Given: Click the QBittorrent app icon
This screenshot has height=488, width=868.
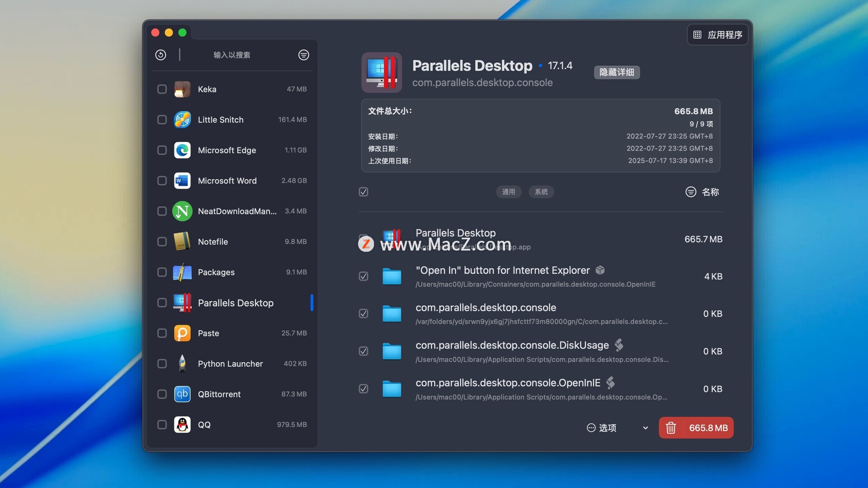Looking at the screenshot, I should pos(182,394).
